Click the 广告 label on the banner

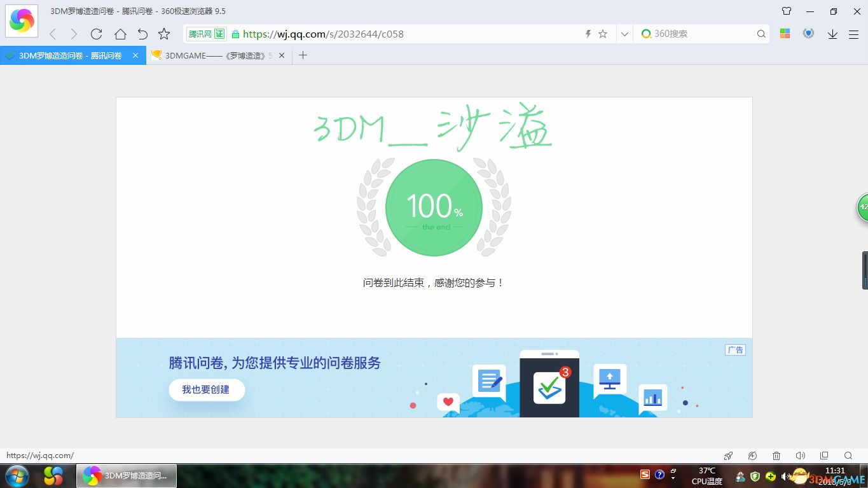[x=735, y=350]
